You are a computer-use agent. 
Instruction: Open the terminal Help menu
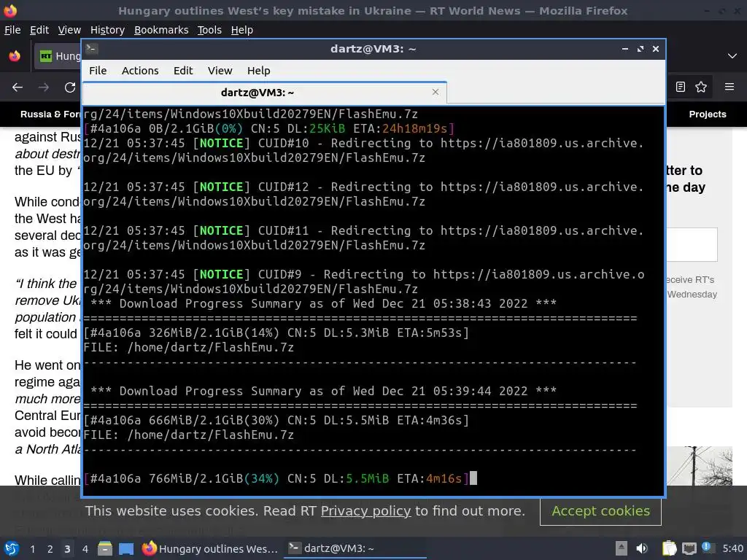point(258,71)
